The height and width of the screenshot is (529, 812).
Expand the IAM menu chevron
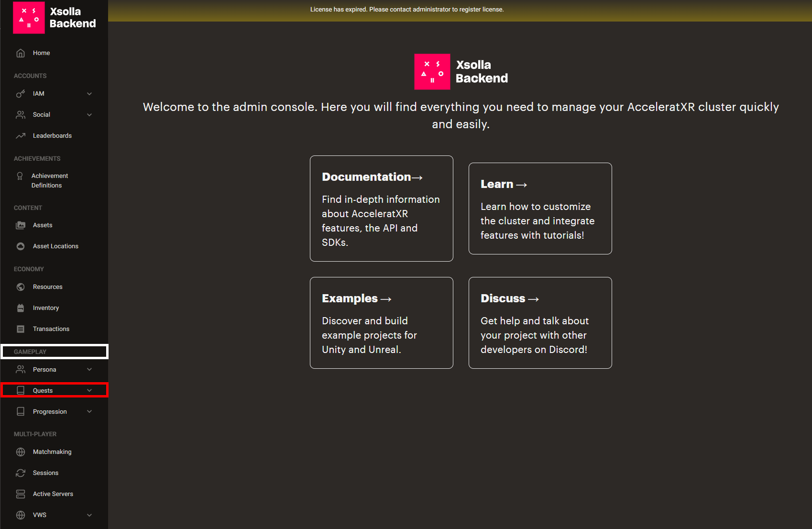pos(89,94)
